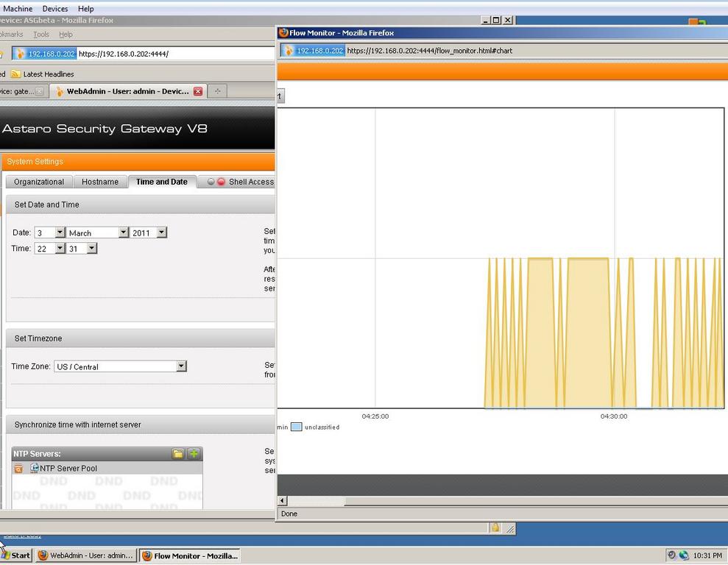Open a new tab with the plus button
Screen dimensions: 728x565
pyautogui.click(x=217, y=91)
